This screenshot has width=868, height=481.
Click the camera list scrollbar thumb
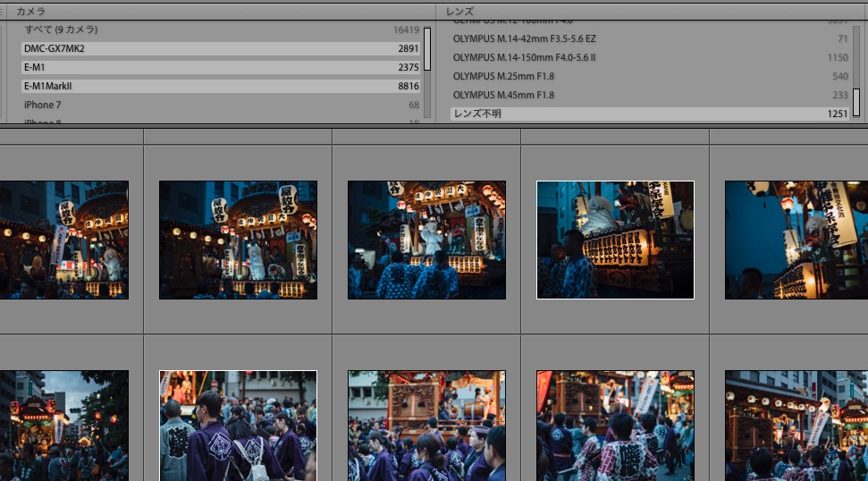click(x=426, y=48)
